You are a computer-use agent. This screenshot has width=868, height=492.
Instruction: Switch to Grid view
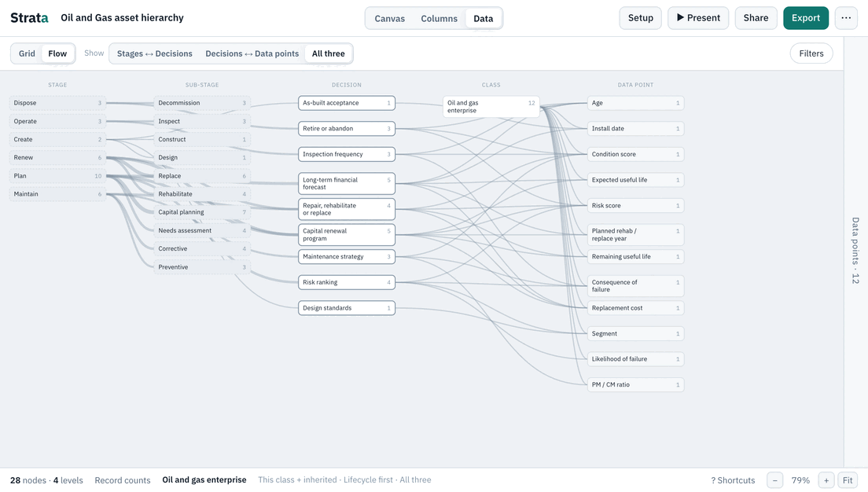point(27,53)
